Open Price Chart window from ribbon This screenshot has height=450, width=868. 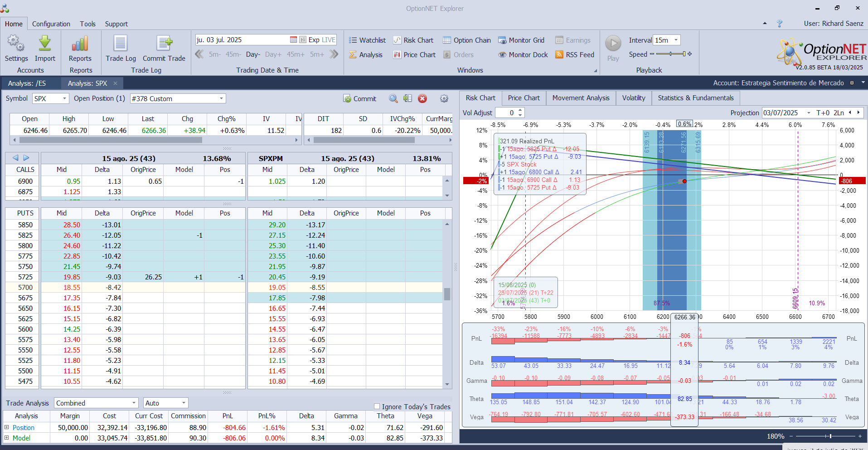coord(414,55)
